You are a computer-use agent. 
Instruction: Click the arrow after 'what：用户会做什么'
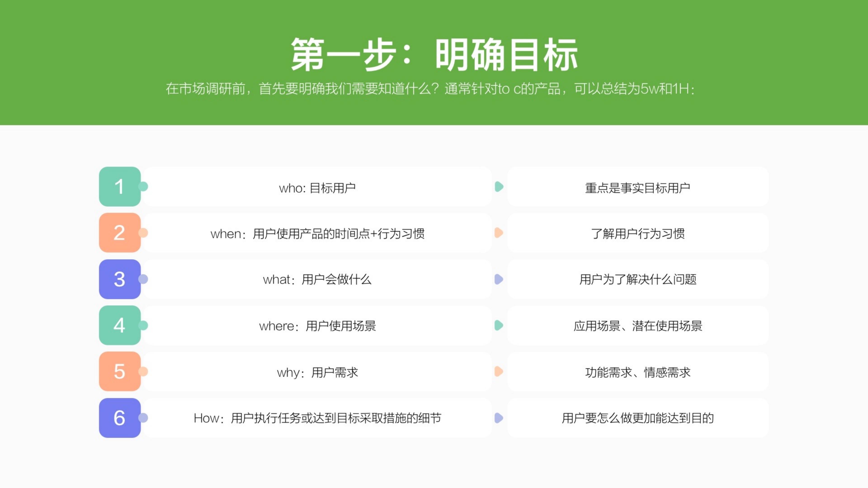tap(499, 279)
